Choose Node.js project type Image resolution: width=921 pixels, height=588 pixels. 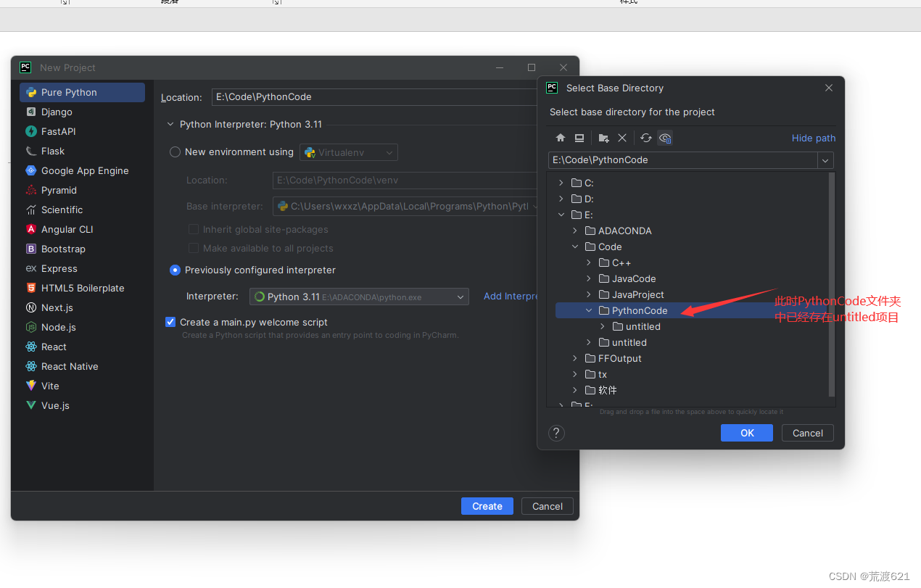(x=82, y=327)
